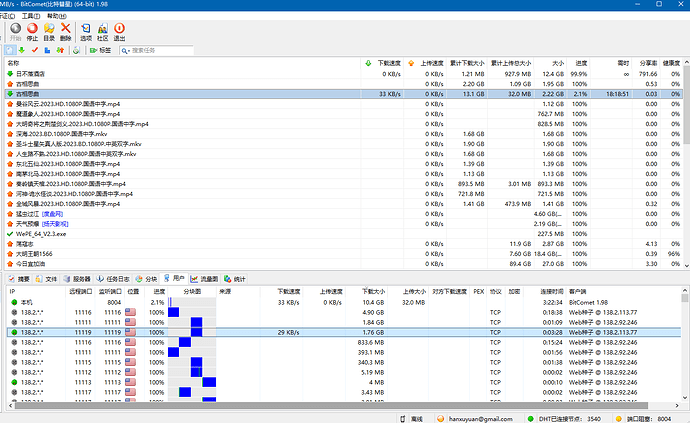This screenshot has width=690, height=423.
Task: Open the 任务日志 task log tab
Action: coord(113,279)
